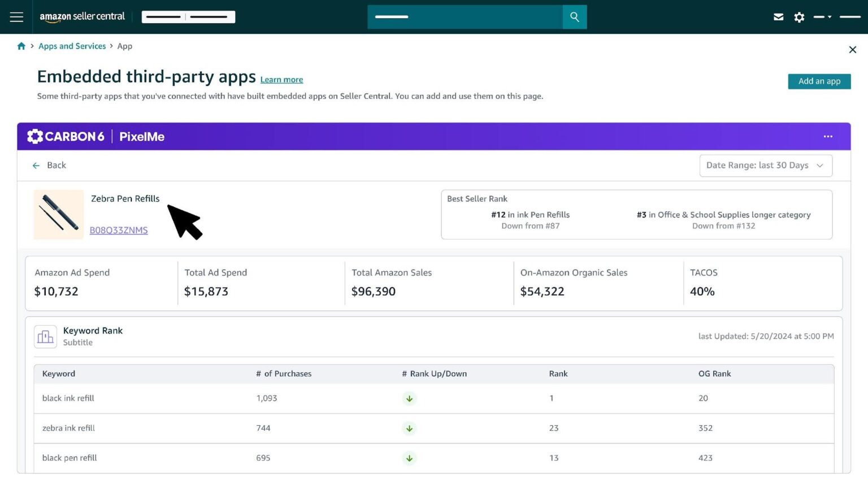Screen dimensions: 868x488
Task: Click the home breadcrumb icon
Action: (x=21, y=46)
